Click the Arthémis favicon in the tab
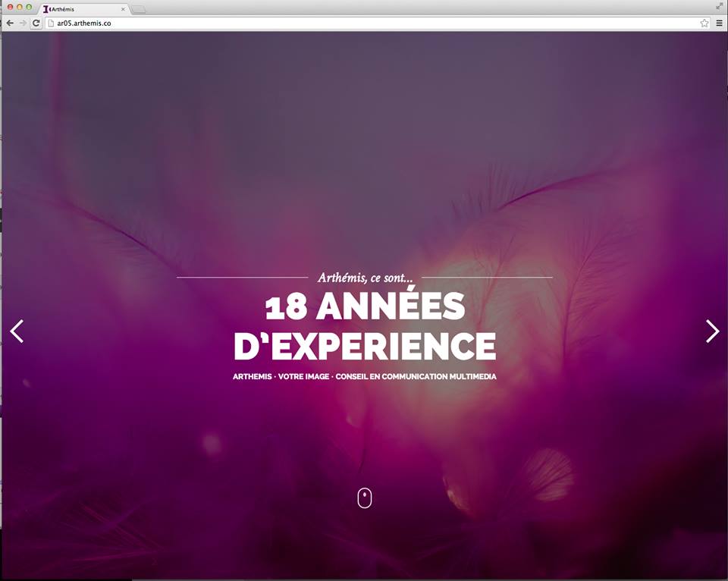 point(45,9)
